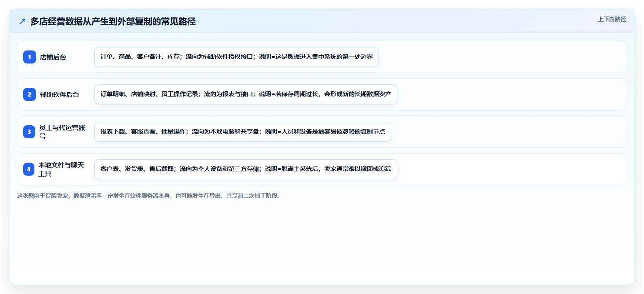
Task: Click the description box starting 订单明细、店铺映射
Action: (x=246, y=94)
